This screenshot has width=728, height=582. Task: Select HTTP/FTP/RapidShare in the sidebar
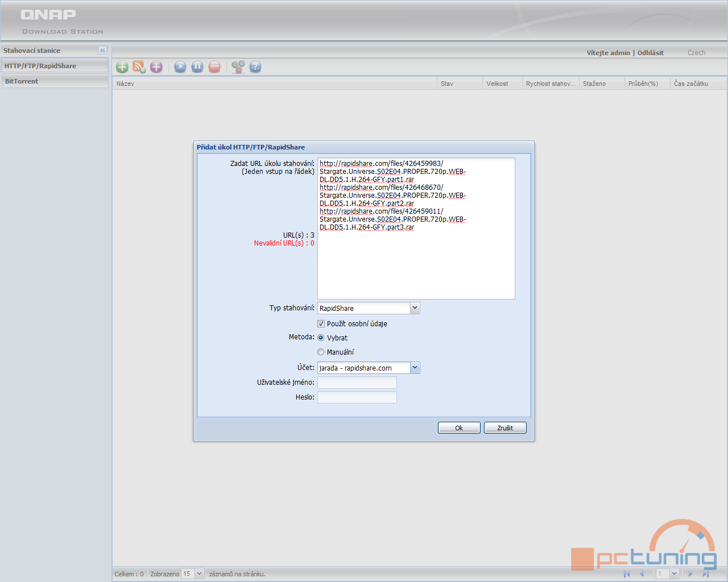pyautogui.click(x=55, y=66)
